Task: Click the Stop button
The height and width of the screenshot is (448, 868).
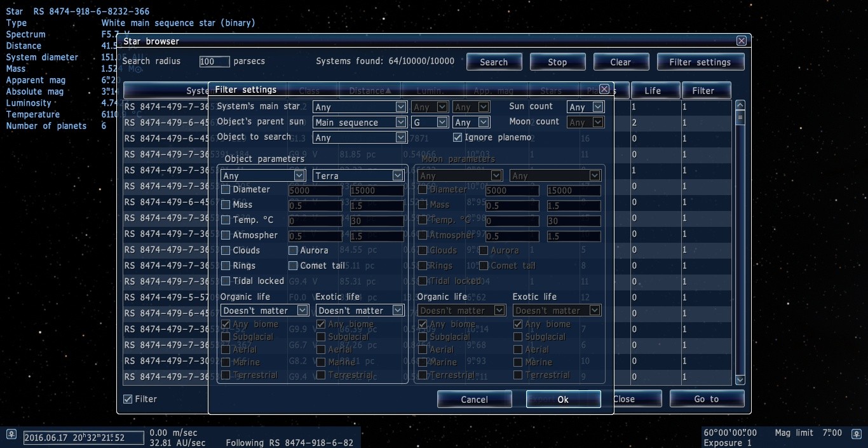Action: pyautogui.click(x=557, y=62)
